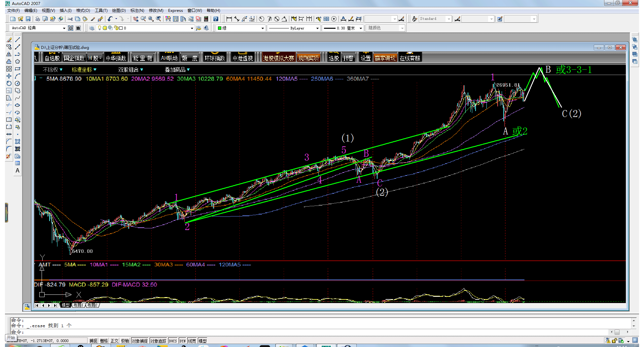
Task: Select the Revision Cloud tool
Action: point(18,91)
